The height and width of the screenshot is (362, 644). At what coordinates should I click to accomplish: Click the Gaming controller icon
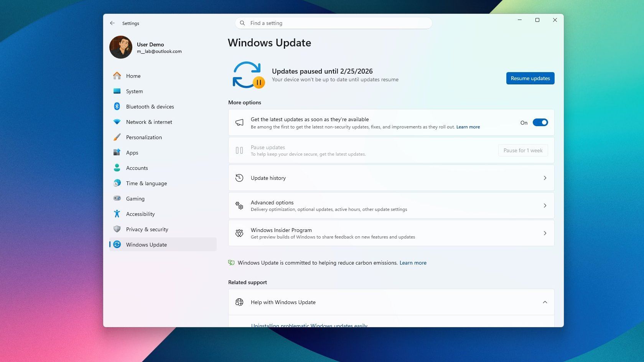117,198
